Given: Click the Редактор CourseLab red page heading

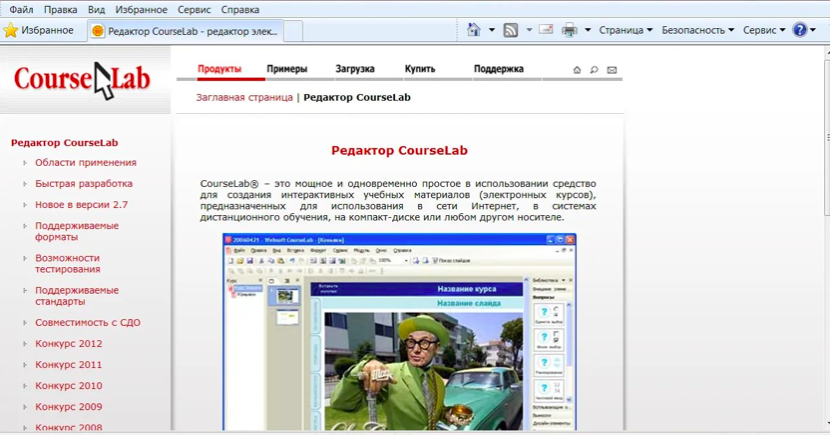Looking at the screenshot, I should (399, 150).
